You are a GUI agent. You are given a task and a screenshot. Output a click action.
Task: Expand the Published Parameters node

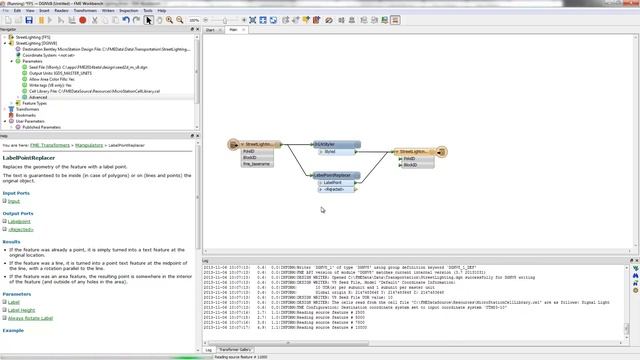[x=12, y=127]
